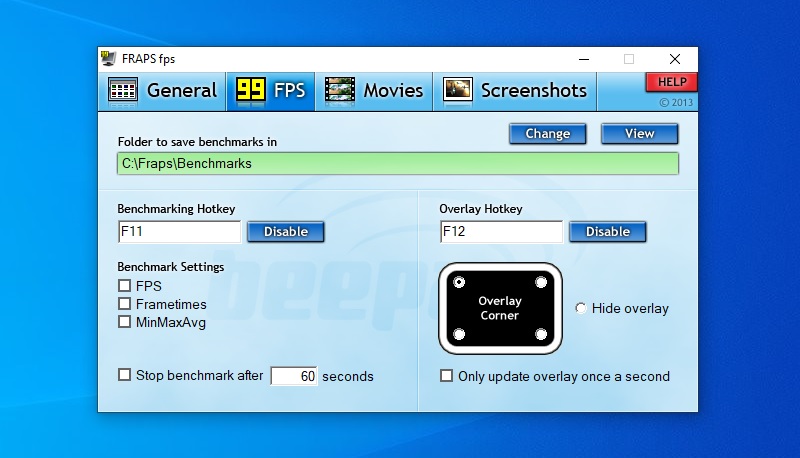Disable the Overlay Hotkey
The width and height of the screenshot is (800, 458).
tap(608, 232)
